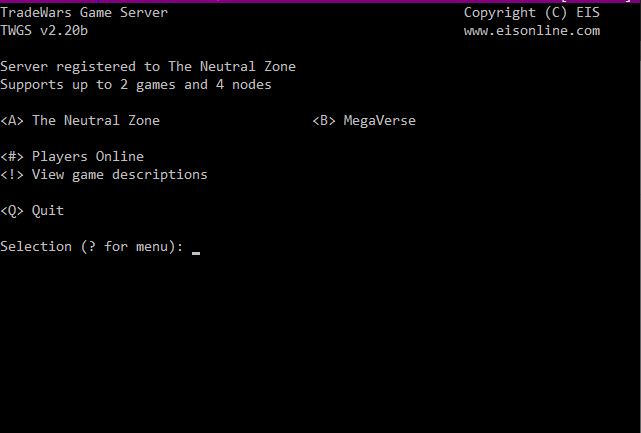
Task: Click the purple window title bar
Action: point(320,1)
